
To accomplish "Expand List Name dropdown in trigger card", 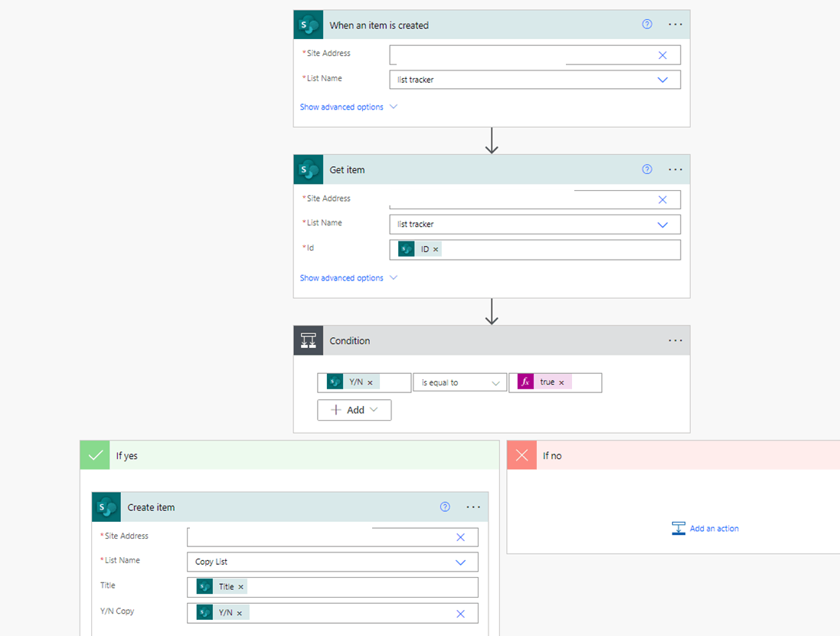I will tap(662, 80).
